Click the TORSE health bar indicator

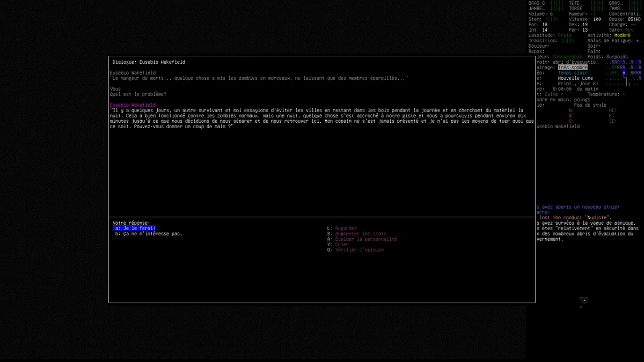pyautogui.click(x=597, y=9)
